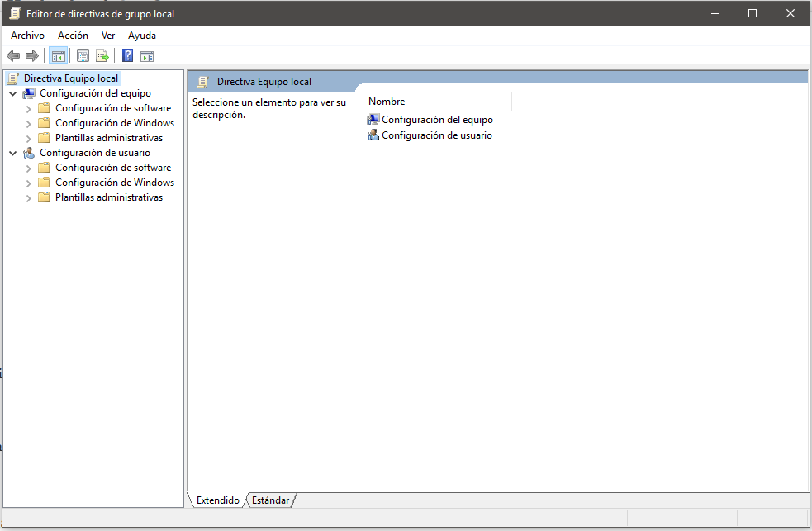Select Configuración del equipo icon in list
The width and height of the screenshot is (812, 531).
coord(373,120)
